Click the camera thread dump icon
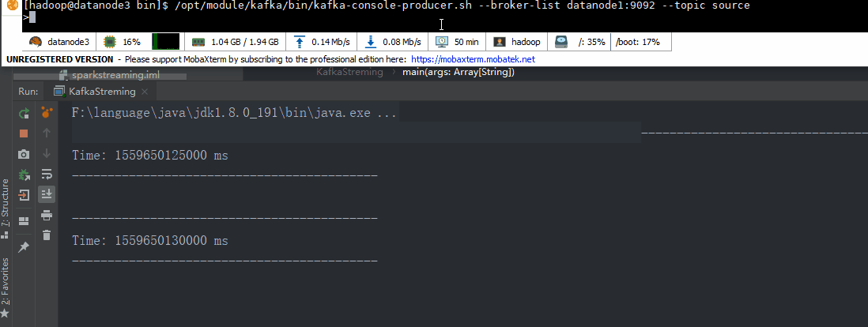This screenshot has height=327, width=868. point(24,154)
